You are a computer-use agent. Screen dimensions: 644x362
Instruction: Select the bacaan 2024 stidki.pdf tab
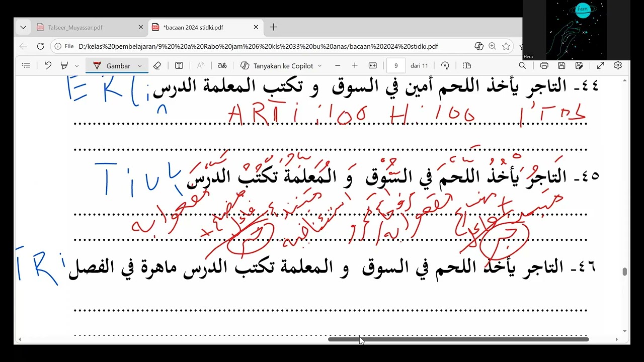point(205,27)
